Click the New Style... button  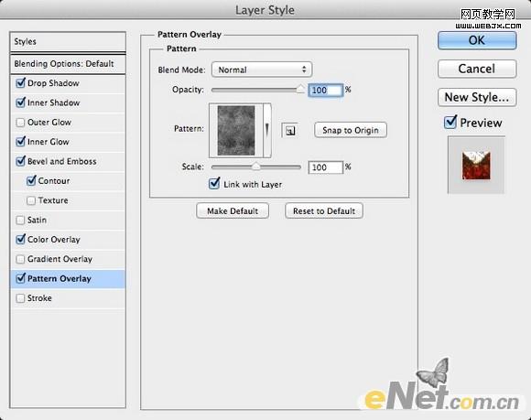coord(477,97)
